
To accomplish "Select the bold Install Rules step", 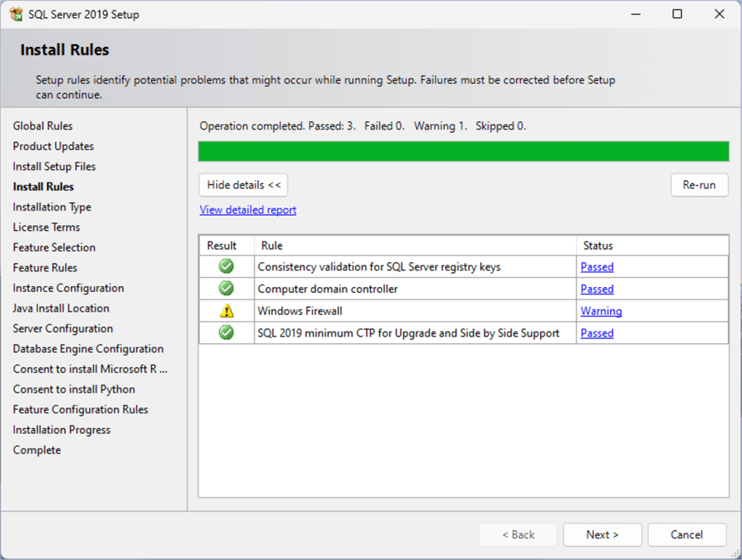I will click(43, 187).
